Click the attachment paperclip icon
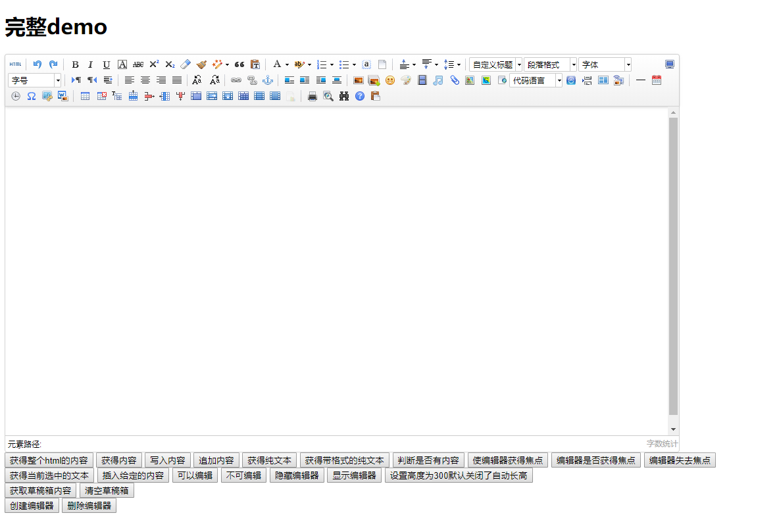 point(453,80)
